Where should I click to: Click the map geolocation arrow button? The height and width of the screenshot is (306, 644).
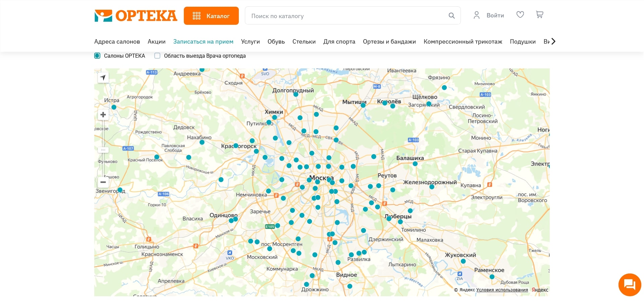tap(103, 78)
